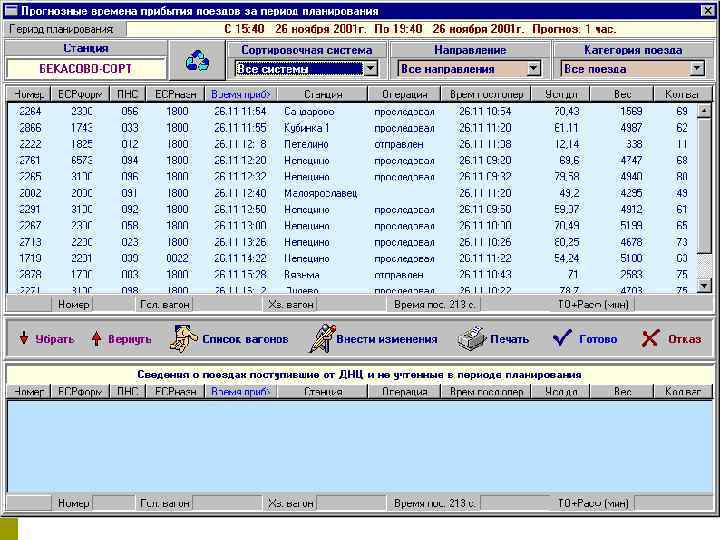Click scroll down arrow of train table
This screenshot has height=540, width=720.
tap(704, 286)
